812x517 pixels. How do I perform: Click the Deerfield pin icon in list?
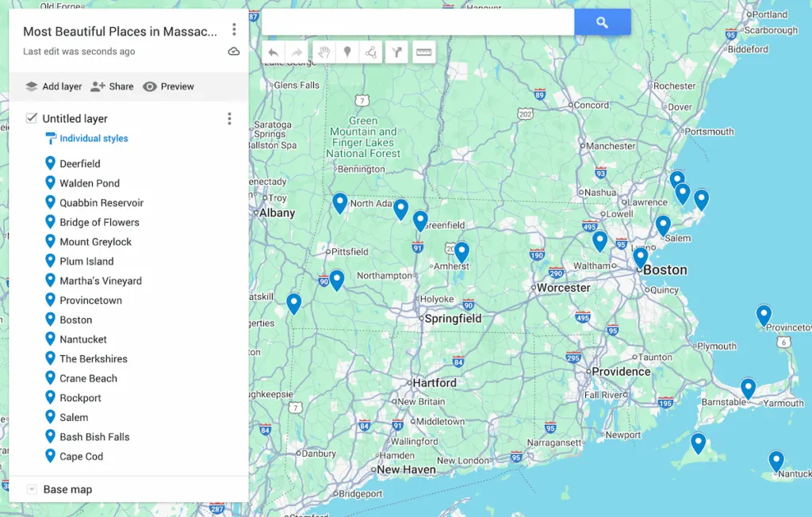[x=50, y=163]
